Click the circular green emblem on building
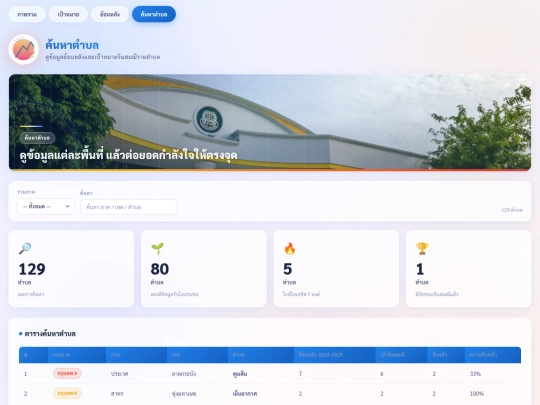The image size is (540, 405). 208,120
